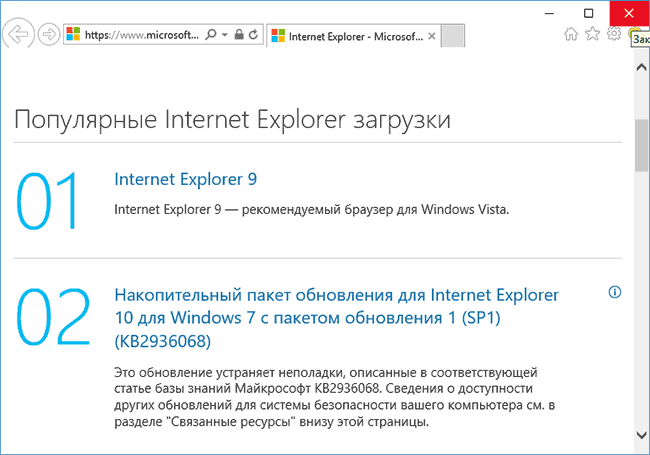Screen dimensions: 650x455
Task: Click the Microsoft site logo in address bar
Action: pos(73,34)
